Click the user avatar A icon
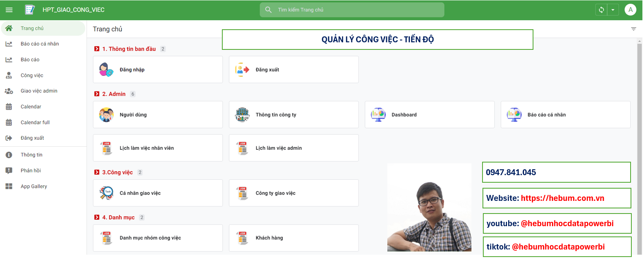 (x=630, y=10)
